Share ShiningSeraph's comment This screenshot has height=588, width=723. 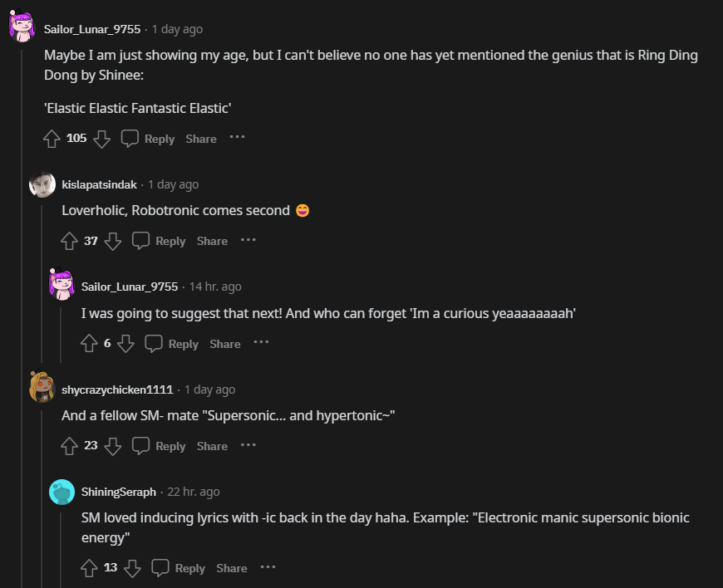232,568
